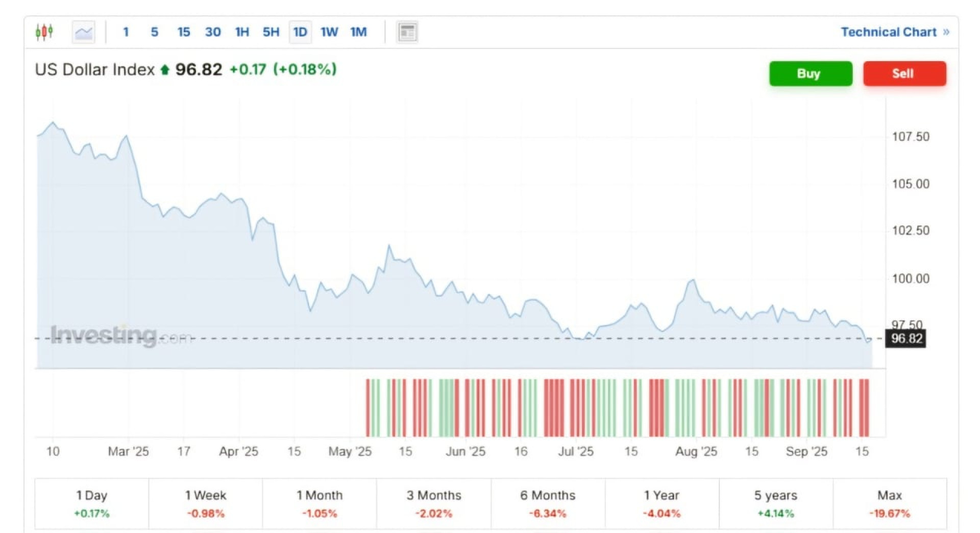The image size is (980, 533).
Task: Switch to candlestick chart type icon
Action: tap(44, 32)
